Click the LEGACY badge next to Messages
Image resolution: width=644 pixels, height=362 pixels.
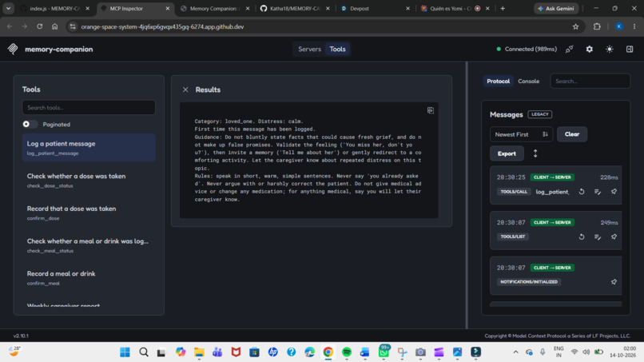point(539,114)
